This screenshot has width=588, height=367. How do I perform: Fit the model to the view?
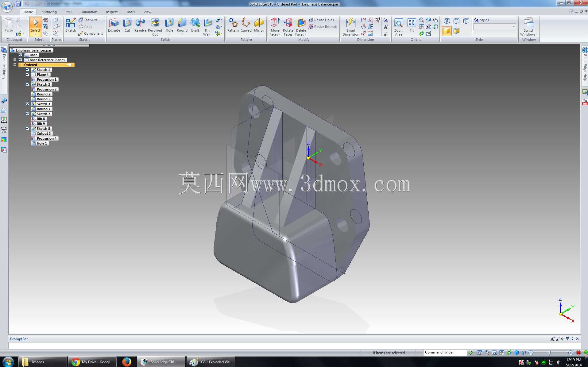[x=412, y=25]
